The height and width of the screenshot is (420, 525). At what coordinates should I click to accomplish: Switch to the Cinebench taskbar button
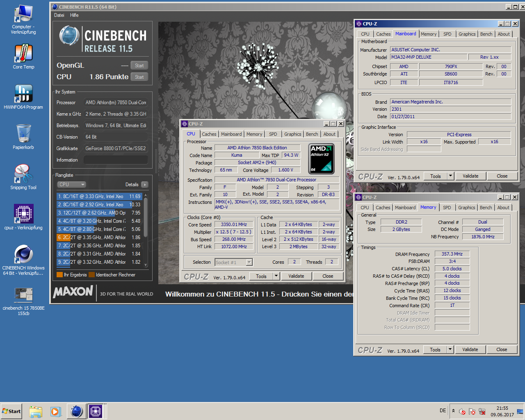(x=76, y=411)
